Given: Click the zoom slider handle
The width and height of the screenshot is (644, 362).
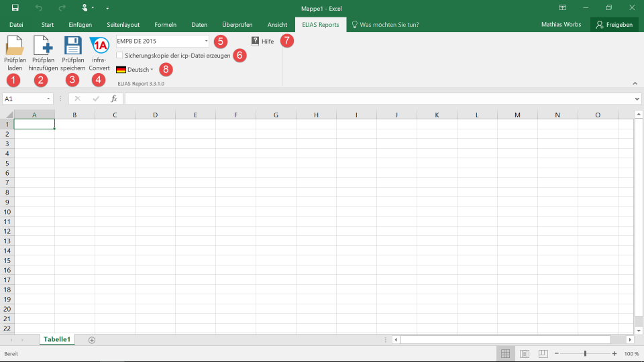Looking at the screenshot, I should [x=585, y=353].
